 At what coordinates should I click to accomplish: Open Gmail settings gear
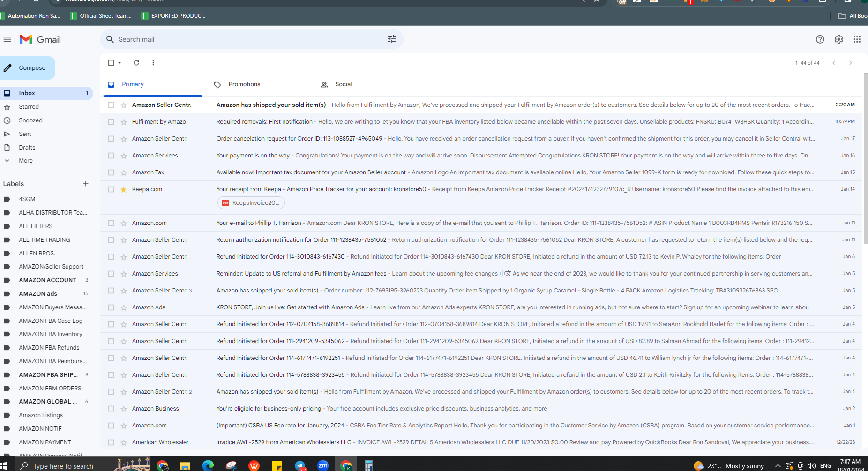coord(838,39)
